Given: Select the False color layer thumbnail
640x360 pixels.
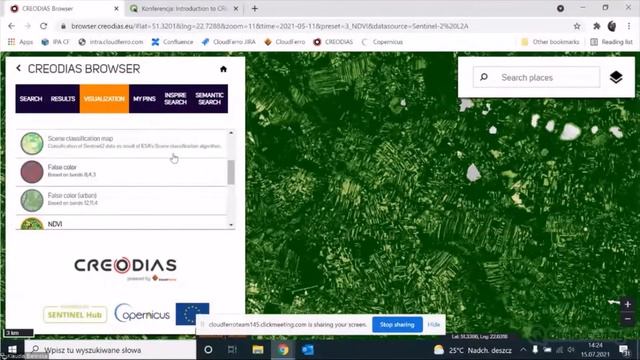Looking at the screenshot, I should click(x=32, y=172).
